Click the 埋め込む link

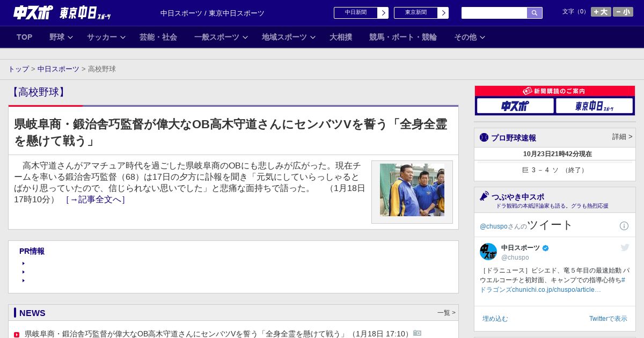495,319
